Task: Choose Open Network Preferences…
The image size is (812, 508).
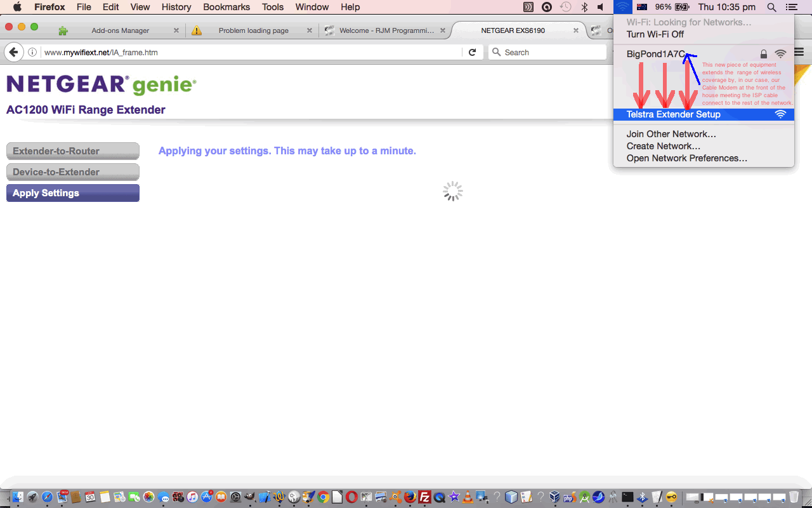Action: coord(704,158)
